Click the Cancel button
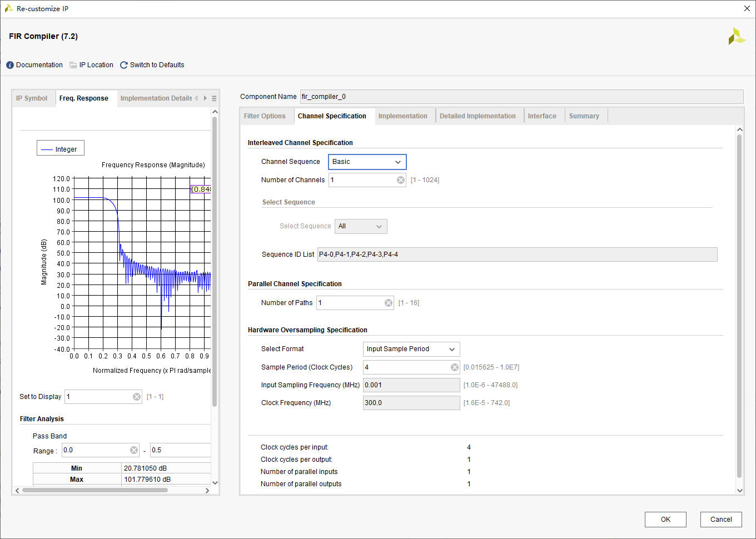 tap(721, 520)
